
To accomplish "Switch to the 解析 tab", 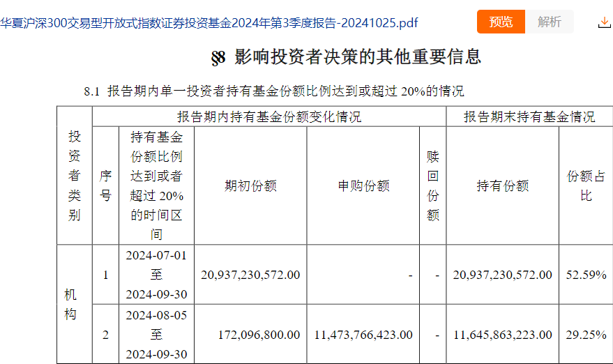I will tap(550, 22).
